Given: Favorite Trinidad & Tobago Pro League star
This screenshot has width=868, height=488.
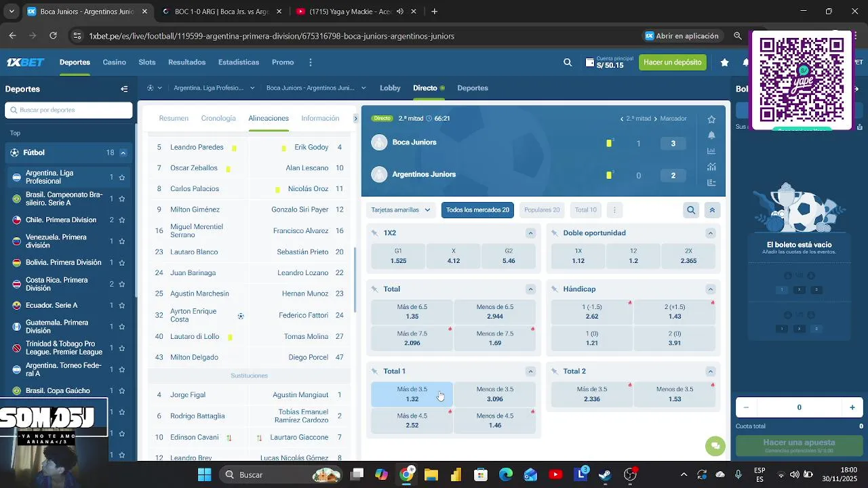Looking at the screenshot, I should coord(122,348).
